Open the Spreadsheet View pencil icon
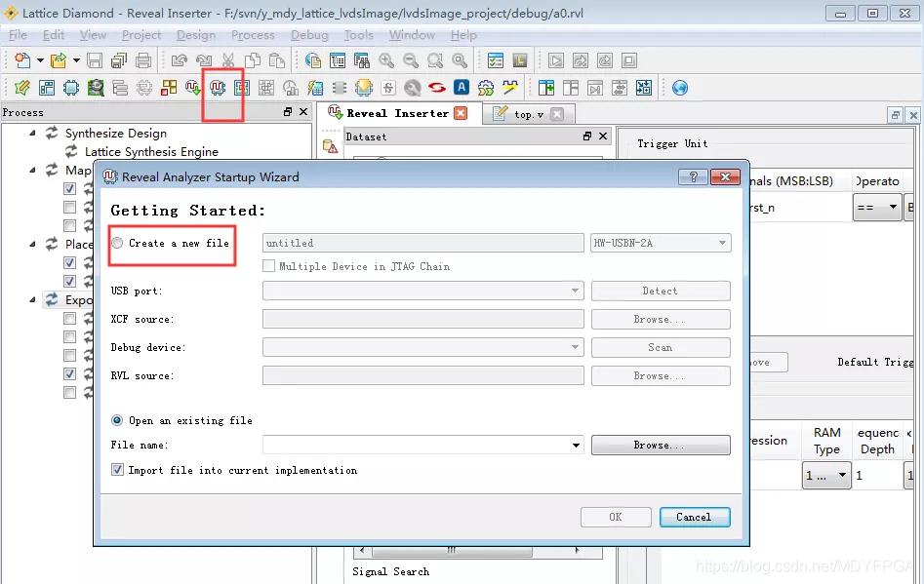This screenshot has height=584, width=924. [22, 89]
